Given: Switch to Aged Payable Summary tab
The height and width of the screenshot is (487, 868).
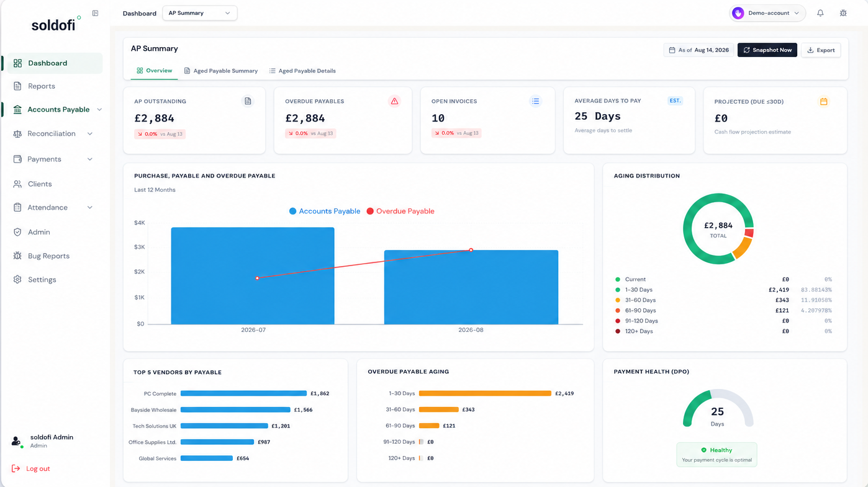Looking at the screenshot, I should (221, 71).
